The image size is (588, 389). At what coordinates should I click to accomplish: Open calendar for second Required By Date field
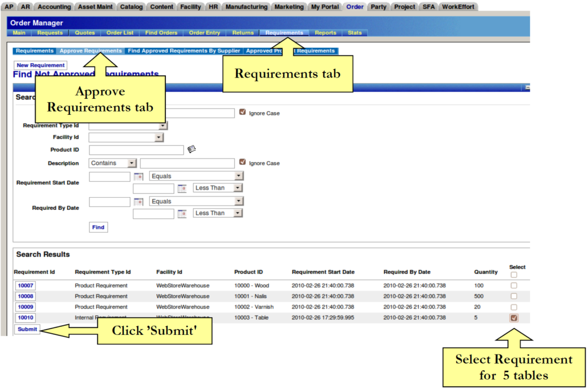pyautogui.click(x=181, y=214)
